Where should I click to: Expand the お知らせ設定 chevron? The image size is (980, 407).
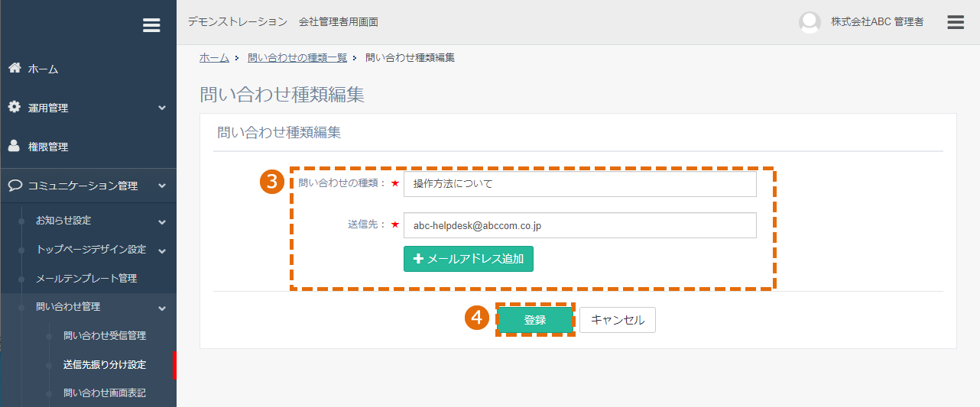(x=162, y=221)
